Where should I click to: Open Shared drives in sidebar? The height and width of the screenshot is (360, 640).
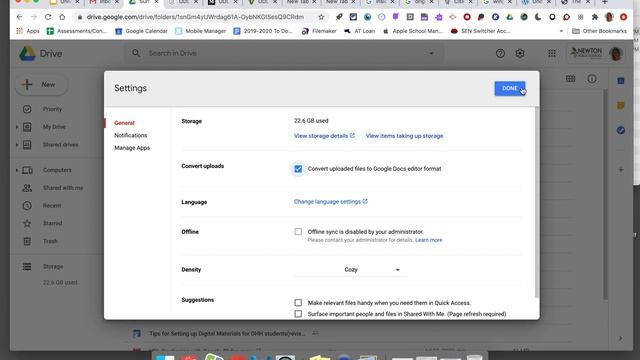coord(60,144)
